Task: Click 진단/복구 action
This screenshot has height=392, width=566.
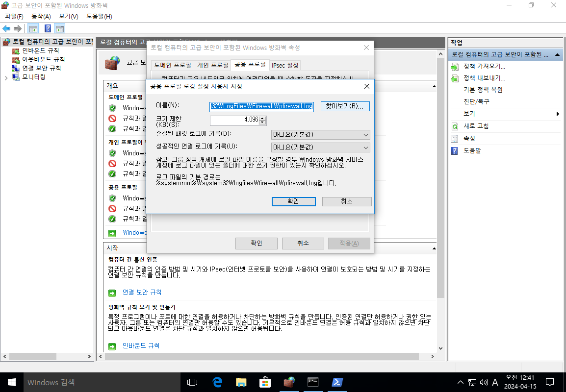Action: [476, 101]
